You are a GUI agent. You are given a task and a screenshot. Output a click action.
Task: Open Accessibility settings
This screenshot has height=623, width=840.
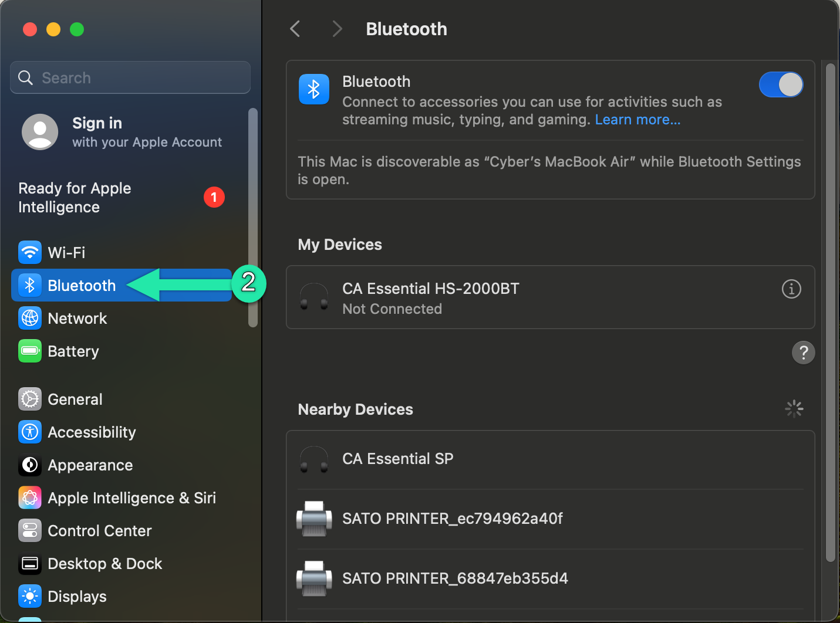coord(122,432)
